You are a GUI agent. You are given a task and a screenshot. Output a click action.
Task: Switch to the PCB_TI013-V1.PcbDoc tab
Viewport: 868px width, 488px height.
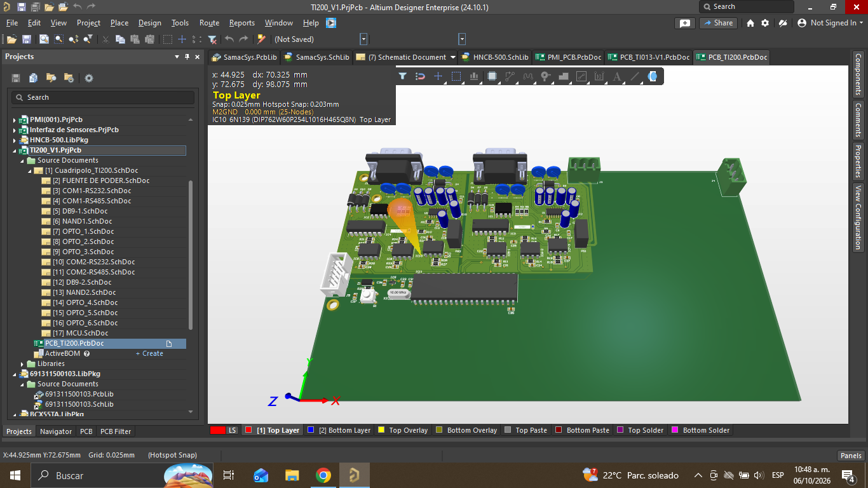click(x=649, y=57)
